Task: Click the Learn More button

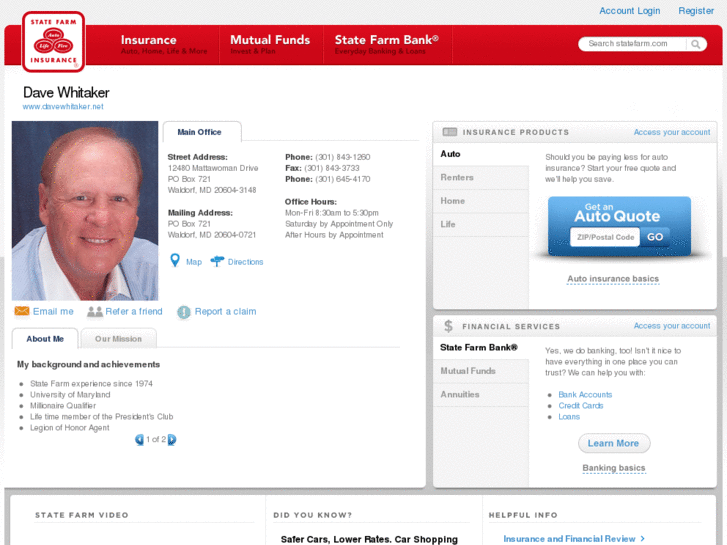Action: pyautogui.click(x=613, y=443)
